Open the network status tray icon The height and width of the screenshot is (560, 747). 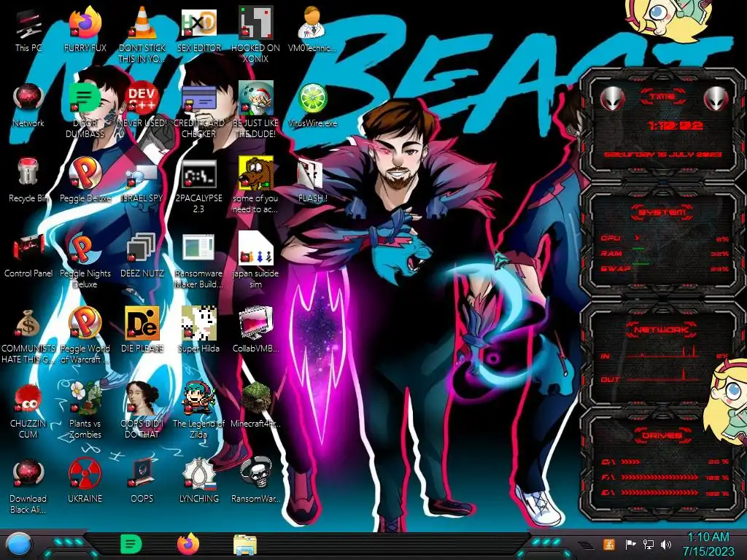coord(649,544)
